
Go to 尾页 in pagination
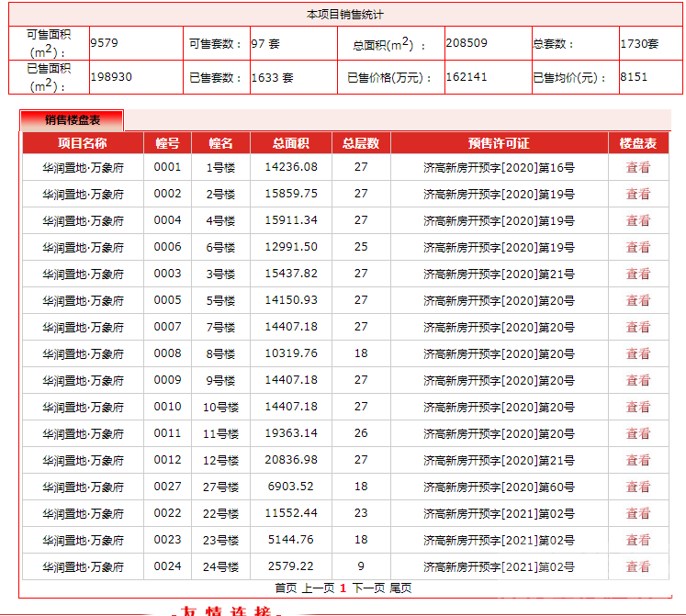(400, 588)
